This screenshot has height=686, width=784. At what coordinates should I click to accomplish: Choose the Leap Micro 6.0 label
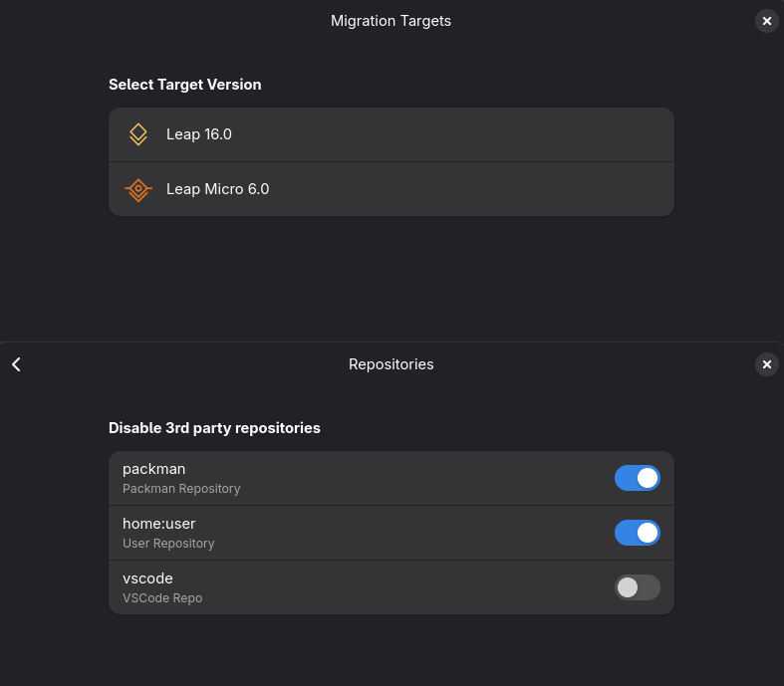click(217, 189)
